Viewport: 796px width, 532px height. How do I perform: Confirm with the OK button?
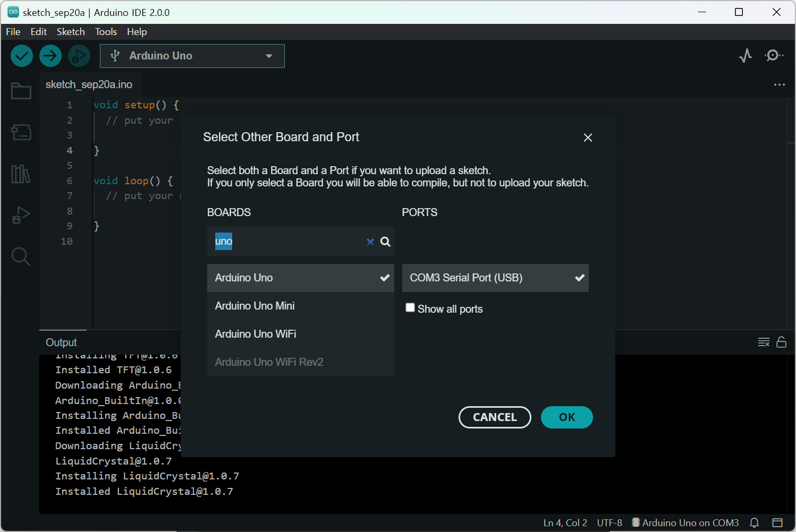(x=567, y=417)
